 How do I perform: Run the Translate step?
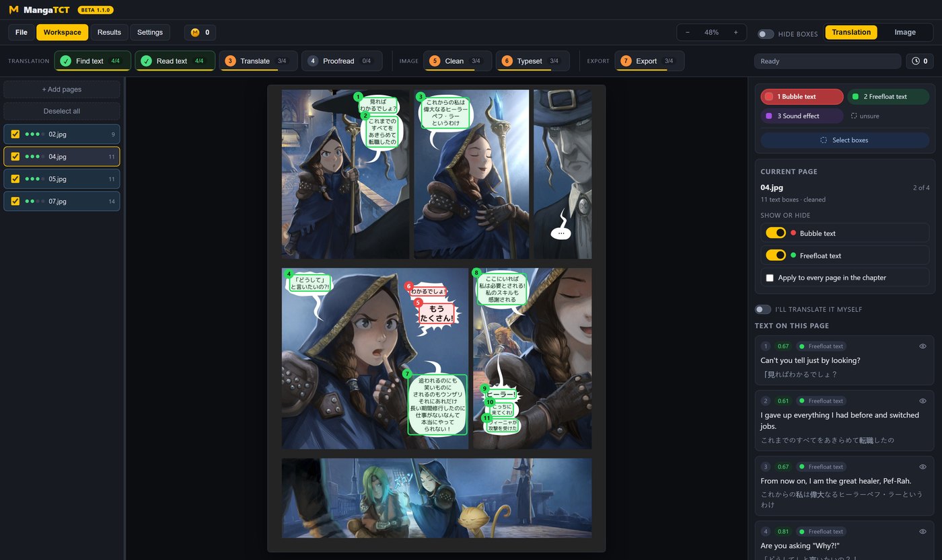258,61
